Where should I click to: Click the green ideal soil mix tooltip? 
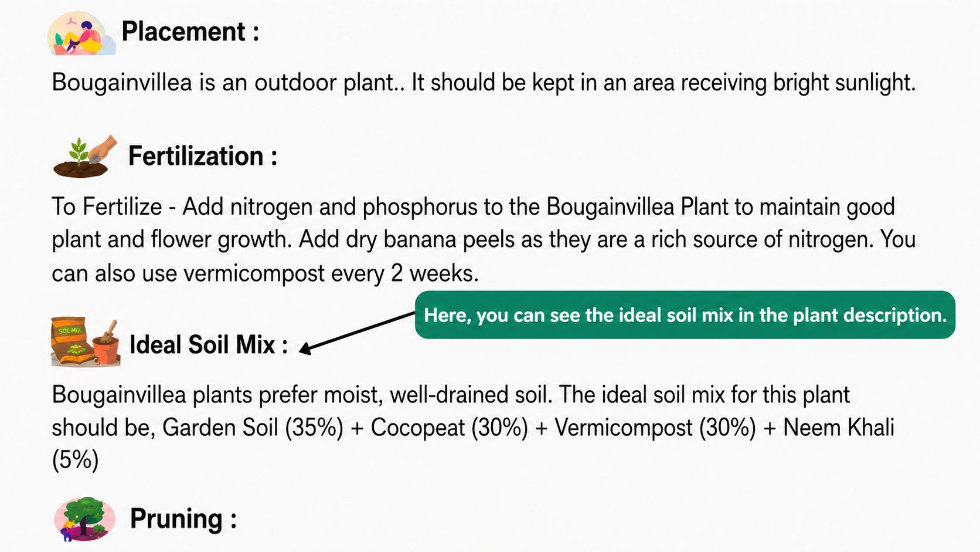tap(685, 315)
